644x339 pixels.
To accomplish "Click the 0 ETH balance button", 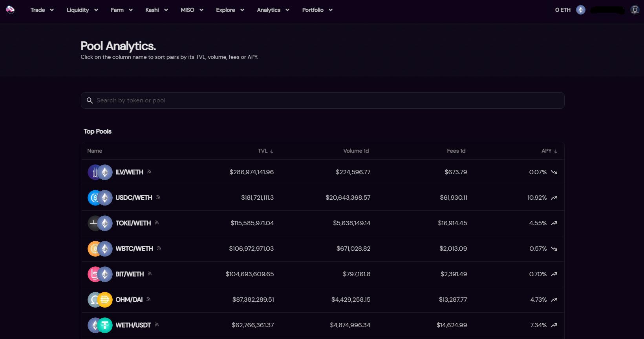I will point(562,10).
